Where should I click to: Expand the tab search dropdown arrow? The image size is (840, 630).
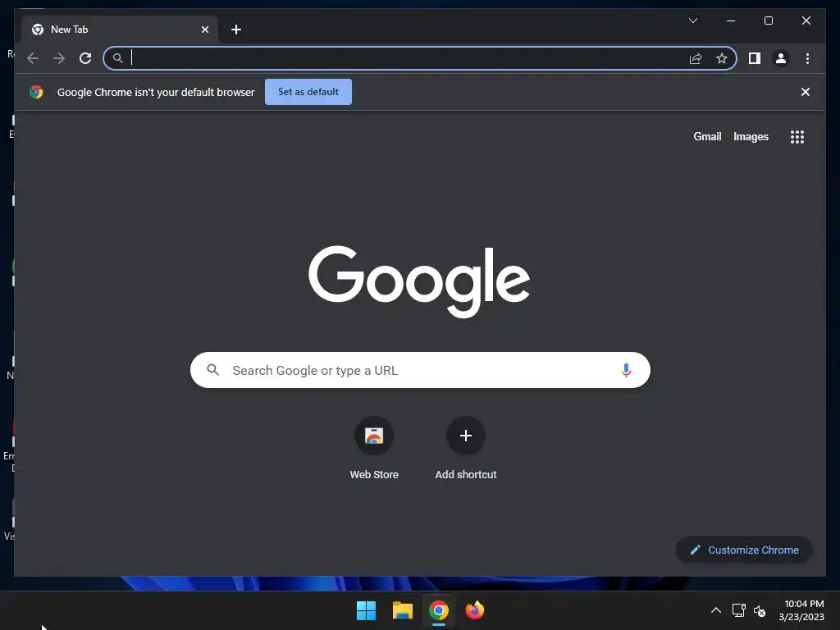(692, 21)
